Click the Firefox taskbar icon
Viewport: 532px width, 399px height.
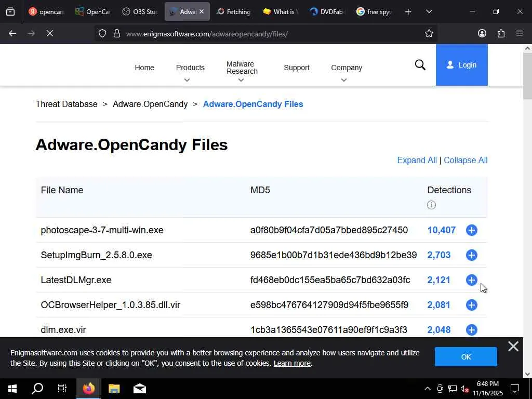coord(88,389)
